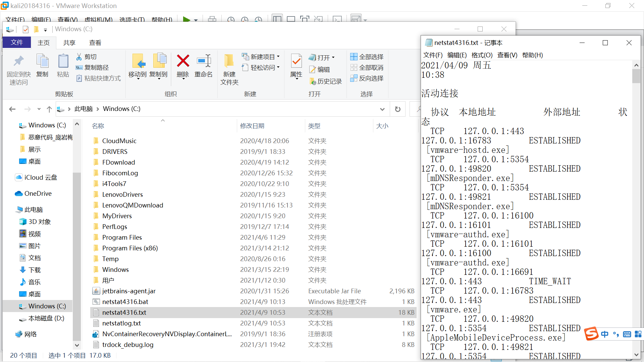The width and height of the screenshot is (644, 362).
Task: Open the Notepad 格式(O) menu
Action: pos(482,55)
